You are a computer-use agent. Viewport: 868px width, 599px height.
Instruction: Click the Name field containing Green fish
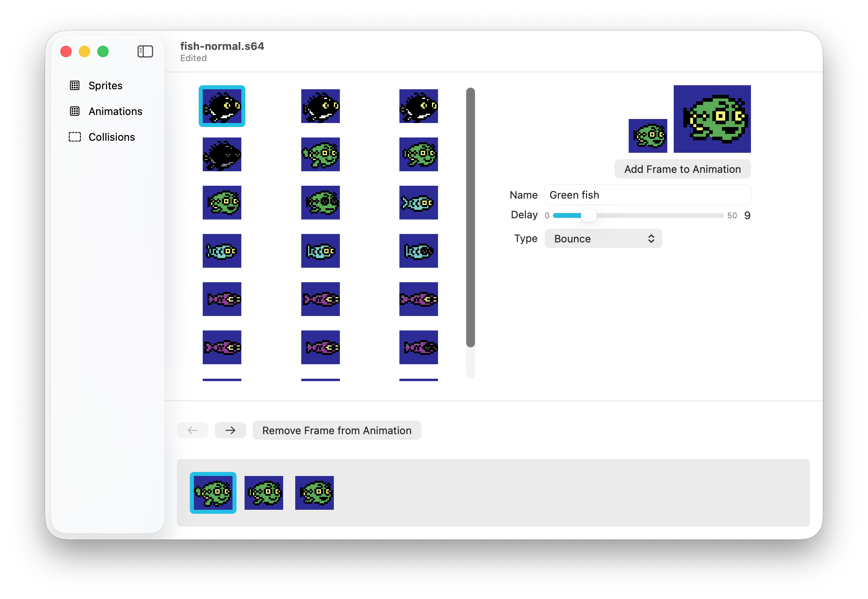pyautogui.click(x=647, y=195)
